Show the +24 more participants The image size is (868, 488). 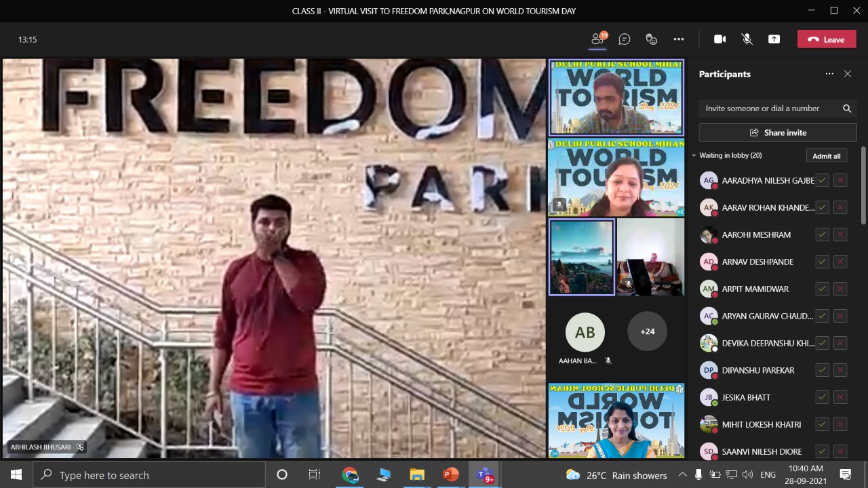click(x=647, y=331)
